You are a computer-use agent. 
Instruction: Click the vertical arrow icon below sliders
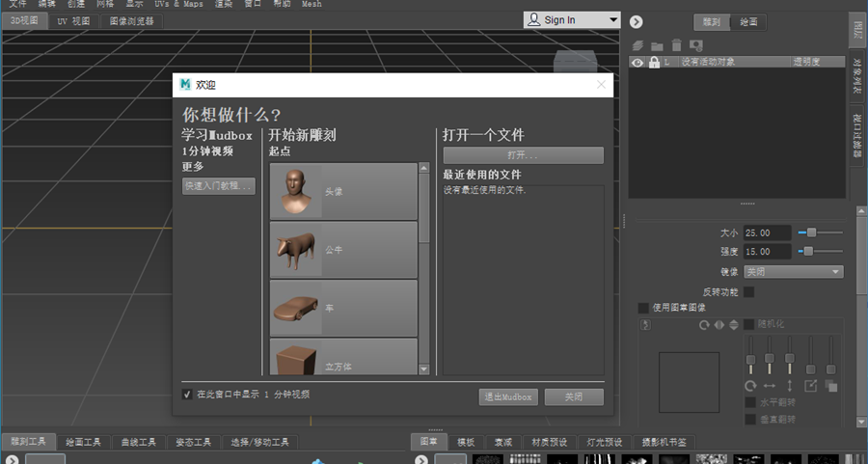point(789,386)
